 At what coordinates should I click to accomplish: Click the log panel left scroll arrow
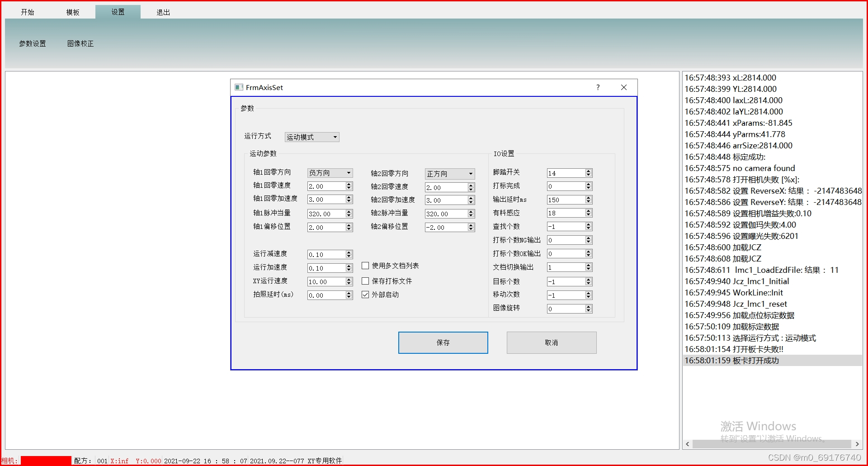688,444
